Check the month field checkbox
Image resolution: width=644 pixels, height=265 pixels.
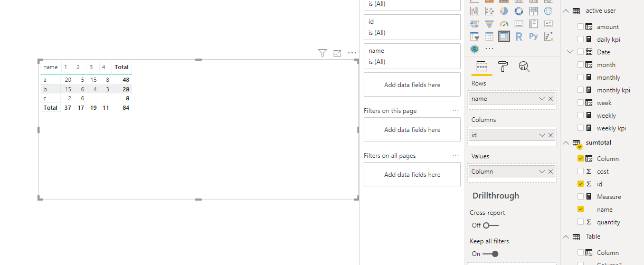tap(581, 65)
